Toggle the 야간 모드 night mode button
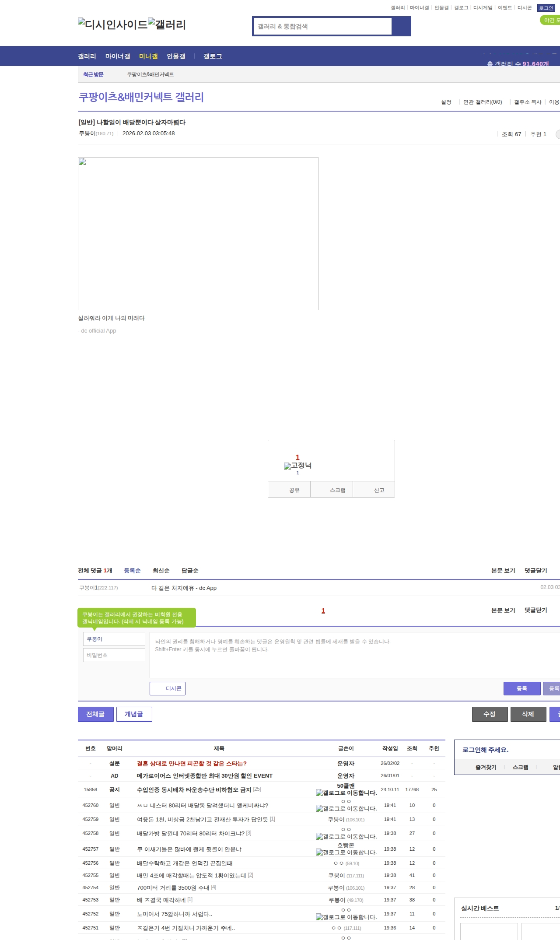This screenshot has height=940, width=560. pos(550,20)
